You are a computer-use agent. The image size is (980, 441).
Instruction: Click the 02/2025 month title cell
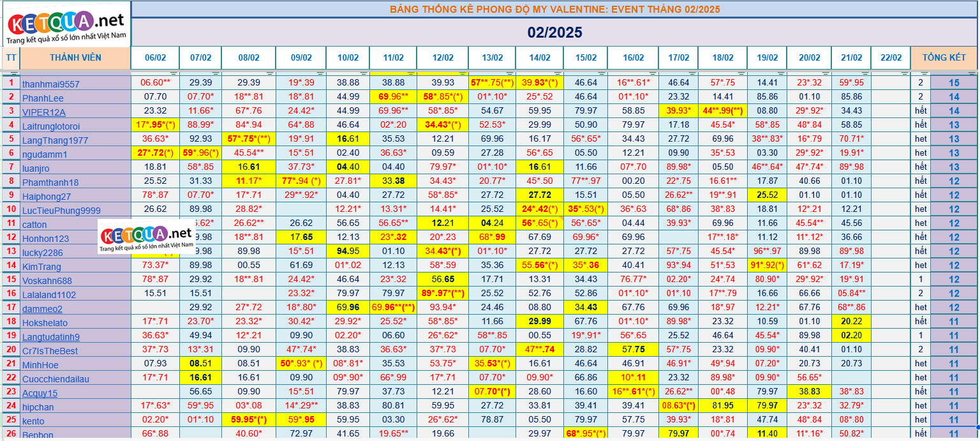[554, 32]
